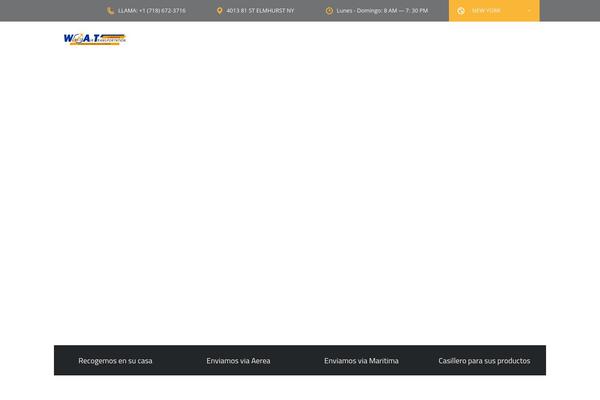Click the icon inside the NEW YORK selector
Image resolution: width=600 pixels, height=400 pixels.
pos(461,11)
